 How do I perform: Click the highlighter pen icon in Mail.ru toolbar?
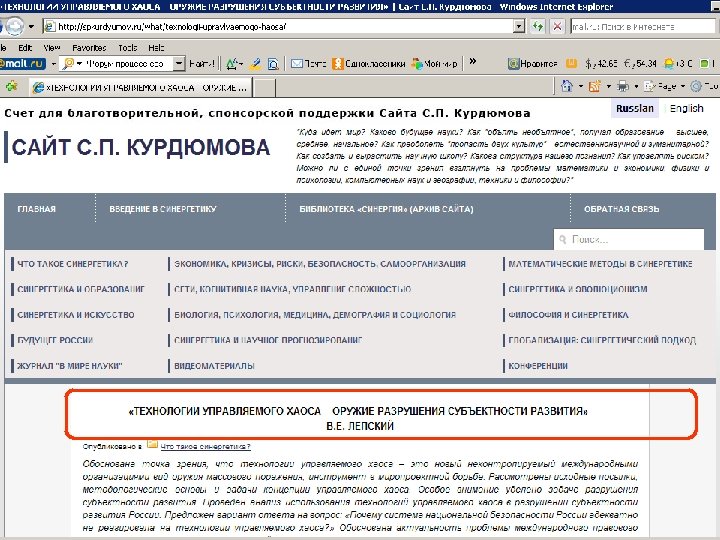[255, 64]
